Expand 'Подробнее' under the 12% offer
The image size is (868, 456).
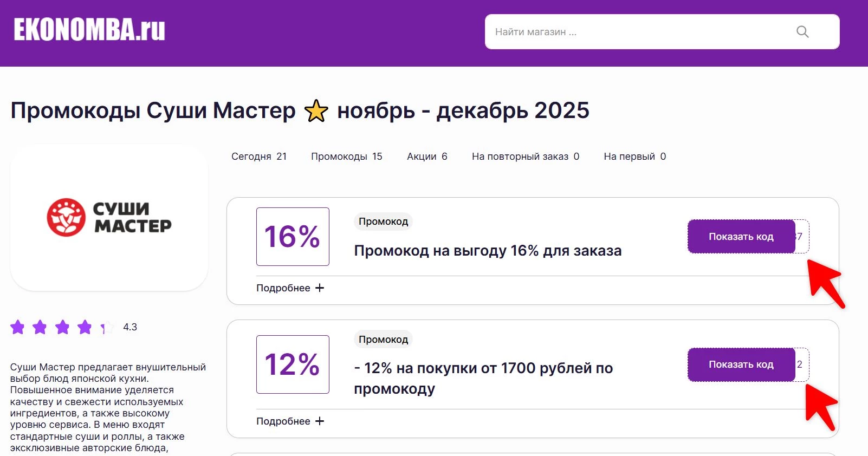pyautogui.click(x=290, y=421)
